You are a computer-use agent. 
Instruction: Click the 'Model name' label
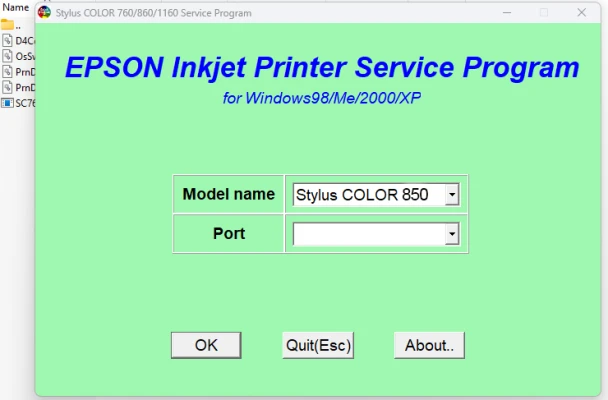229,194
